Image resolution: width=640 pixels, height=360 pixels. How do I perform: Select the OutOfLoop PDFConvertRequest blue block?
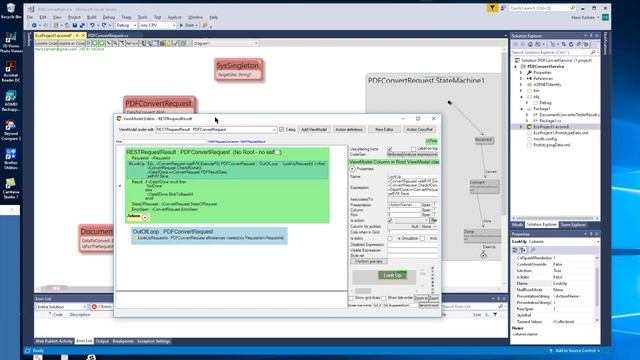tap(209, 236)
